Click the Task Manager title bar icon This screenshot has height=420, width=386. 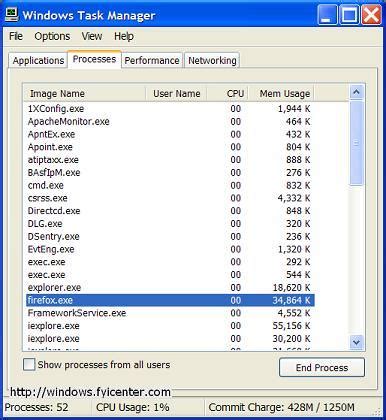point(12,15)
